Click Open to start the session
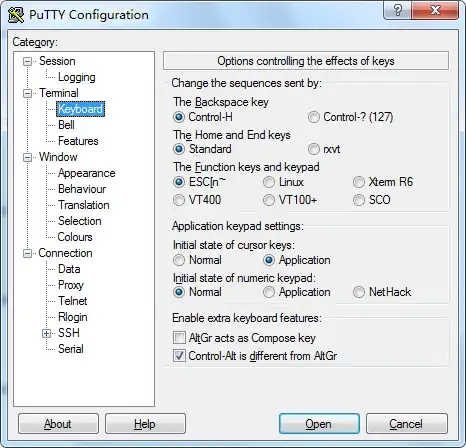Viewport: 466px width, 448px height. click(x=319, y=424)
